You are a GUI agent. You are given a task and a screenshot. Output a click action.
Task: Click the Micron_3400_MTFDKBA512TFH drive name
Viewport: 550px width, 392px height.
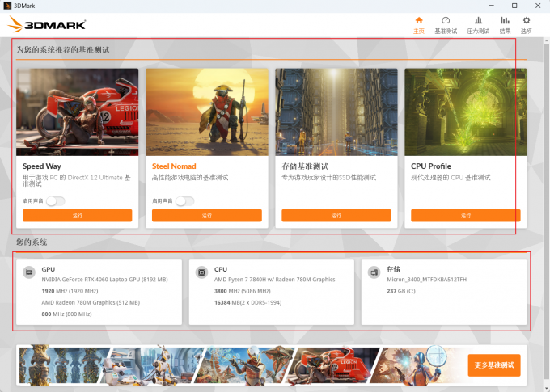426,280
